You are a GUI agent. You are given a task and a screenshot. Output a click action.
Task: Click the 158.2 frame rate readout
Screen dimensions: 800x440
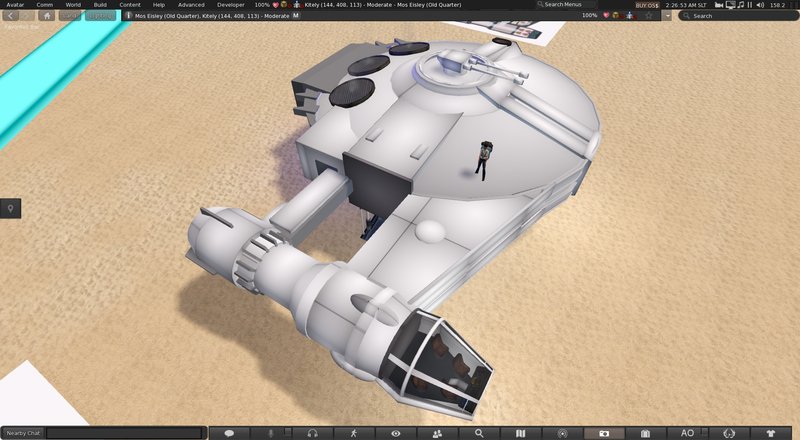[777, 5]
